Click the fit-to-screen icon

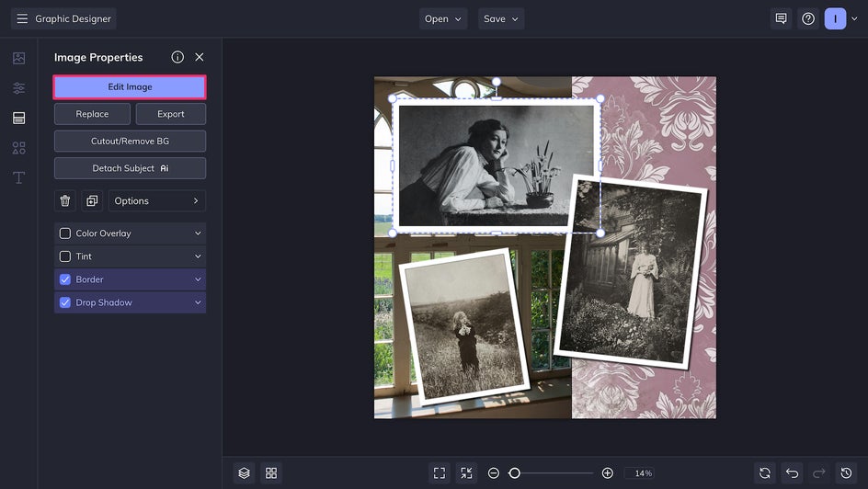pyautogui.click(x=440, y=472)
